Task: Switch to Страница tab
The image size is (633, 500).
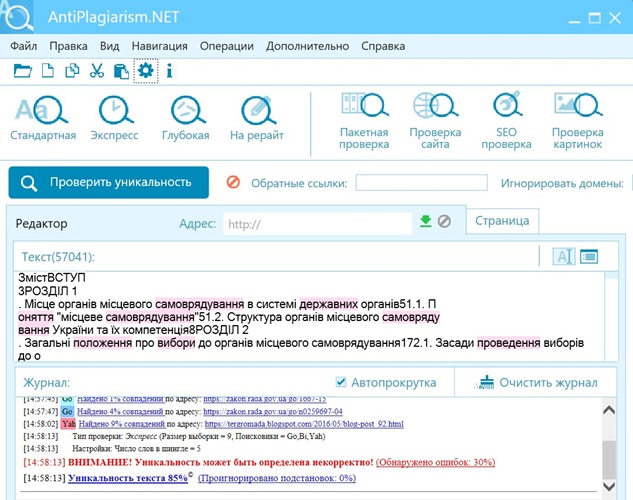Action: [x=502, y=221]
